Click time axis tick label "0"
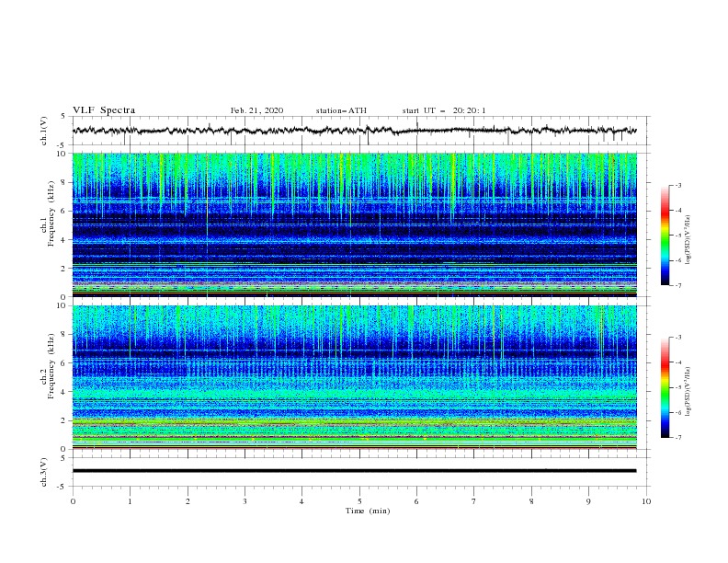 click(x=73, y=501)
